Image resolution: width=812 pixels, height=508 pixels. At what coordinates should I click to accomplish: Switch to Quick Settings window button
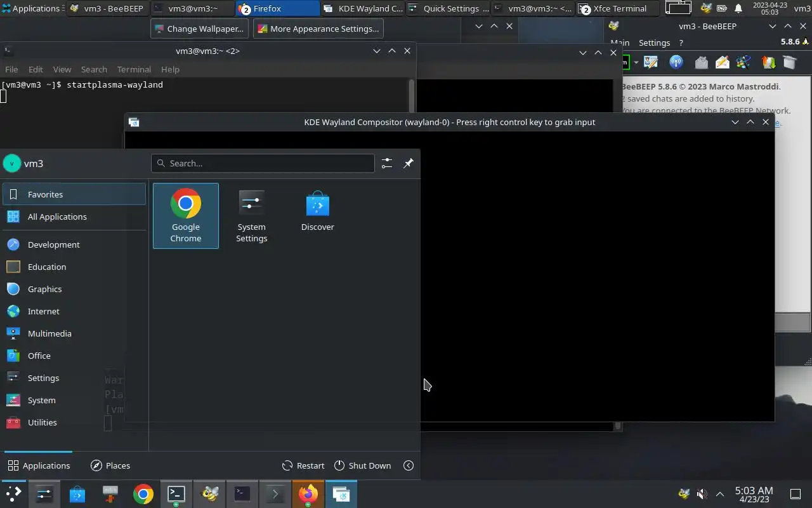(x=447, y=8)
